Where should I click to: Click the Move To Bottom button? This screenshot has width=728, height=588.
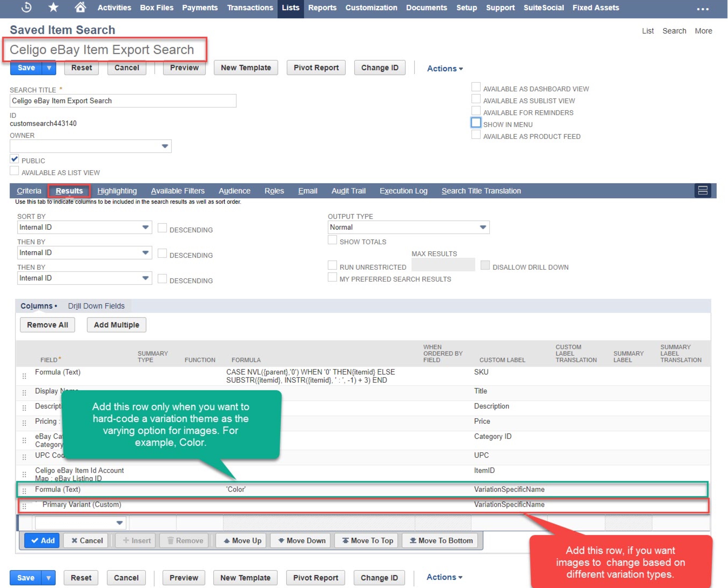tap(440, 541)
